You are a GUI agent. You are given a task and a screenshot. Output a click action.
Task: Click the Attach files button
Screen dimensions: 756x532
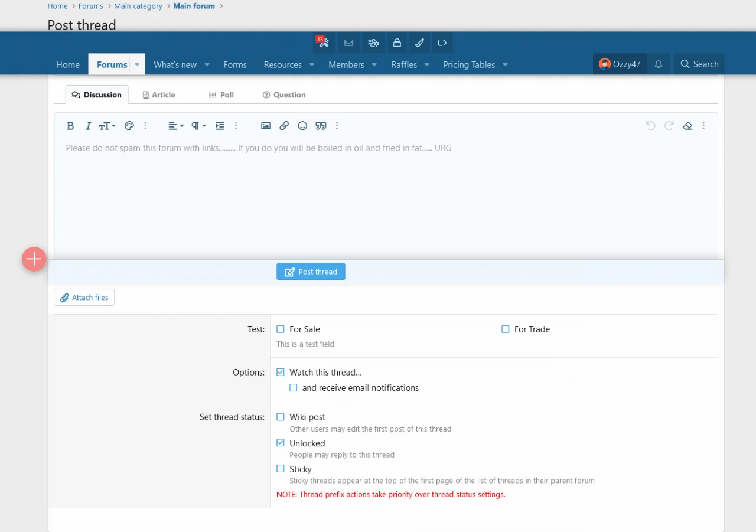[x=84, y=298]
